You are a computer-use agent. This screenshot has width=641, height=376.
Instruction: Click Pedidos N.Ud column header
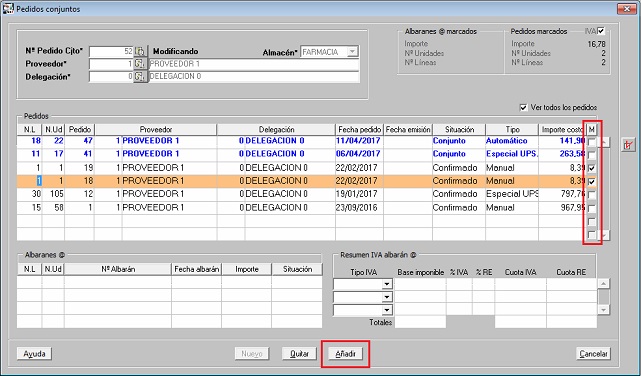[54, 130]
